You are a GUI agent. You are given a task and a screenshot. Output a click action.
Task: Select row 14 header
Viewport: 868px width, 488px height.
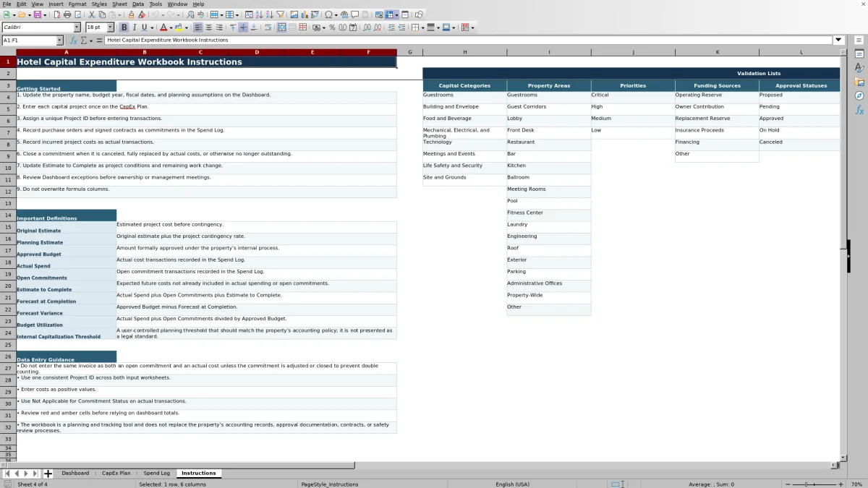pyautogui.click(x=8, y=215)
